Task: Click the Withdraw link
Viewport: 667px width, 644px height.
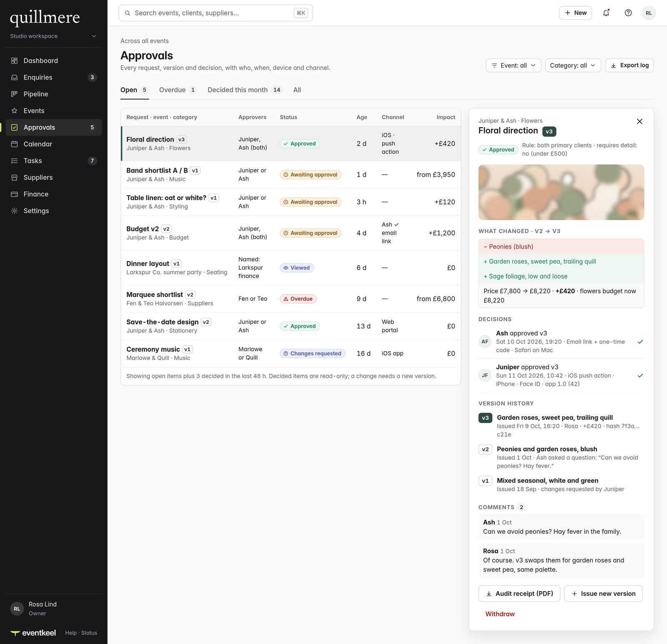Action: click(500, 614)
